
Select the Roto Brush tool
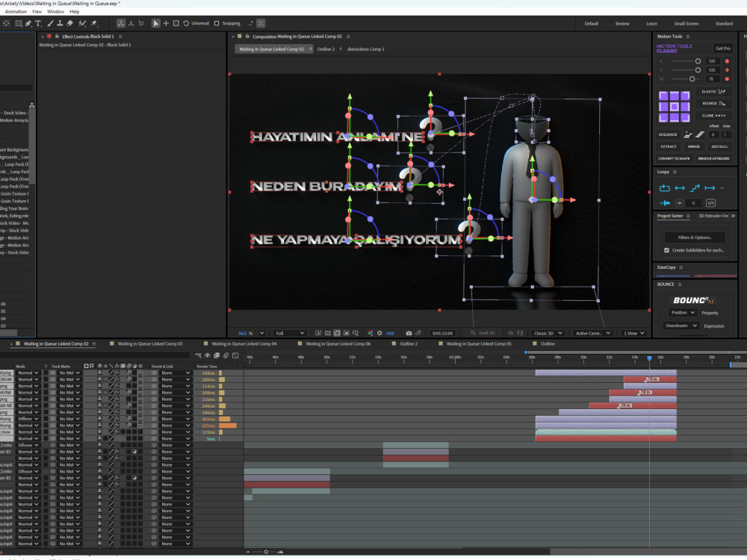(x=82, y=23)
